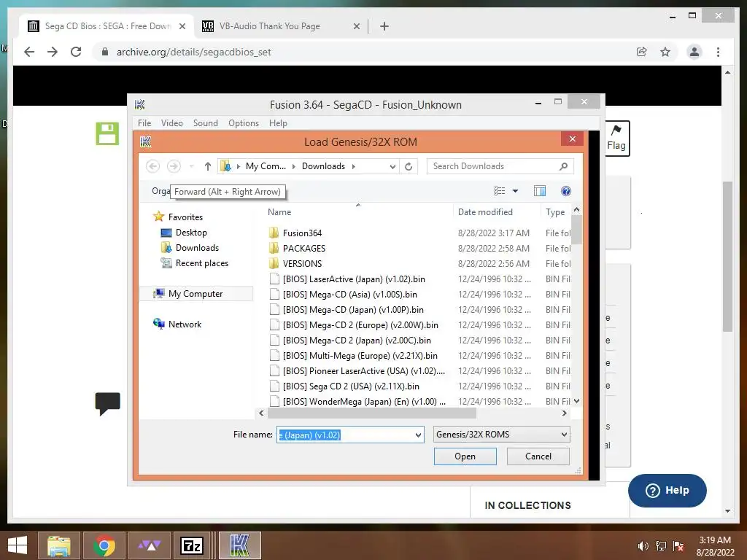The width and height of the screenshot is (747, 560).
Task: Open the purple triangles app on taskbar
Action: (149, 545)
